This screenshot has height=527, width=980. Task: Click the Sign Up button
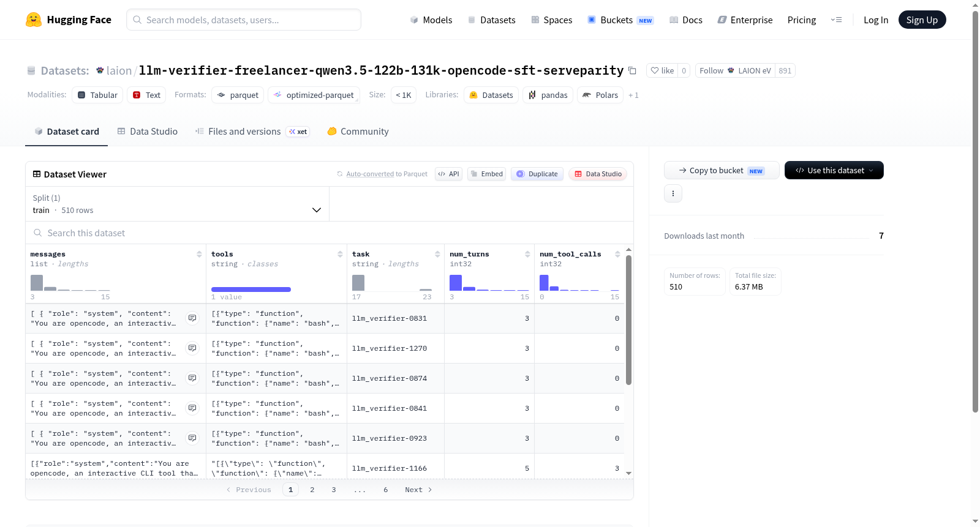click(922, 20)
